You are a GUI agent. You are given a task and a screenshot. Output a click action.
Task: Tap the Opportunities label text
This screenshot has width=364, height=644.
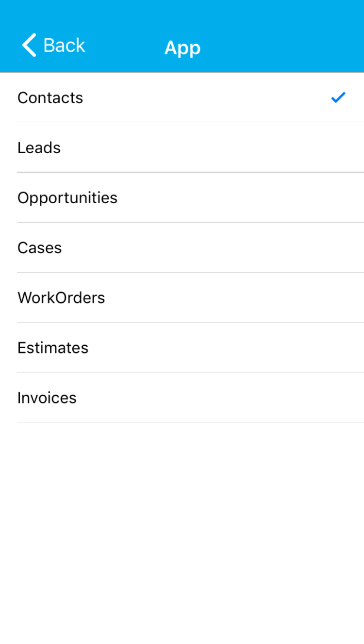pyautogui.click(x=67, y=198)
